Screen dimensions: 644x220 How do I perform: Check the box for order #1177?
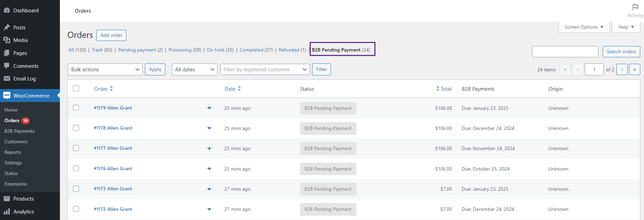(76, 148)
